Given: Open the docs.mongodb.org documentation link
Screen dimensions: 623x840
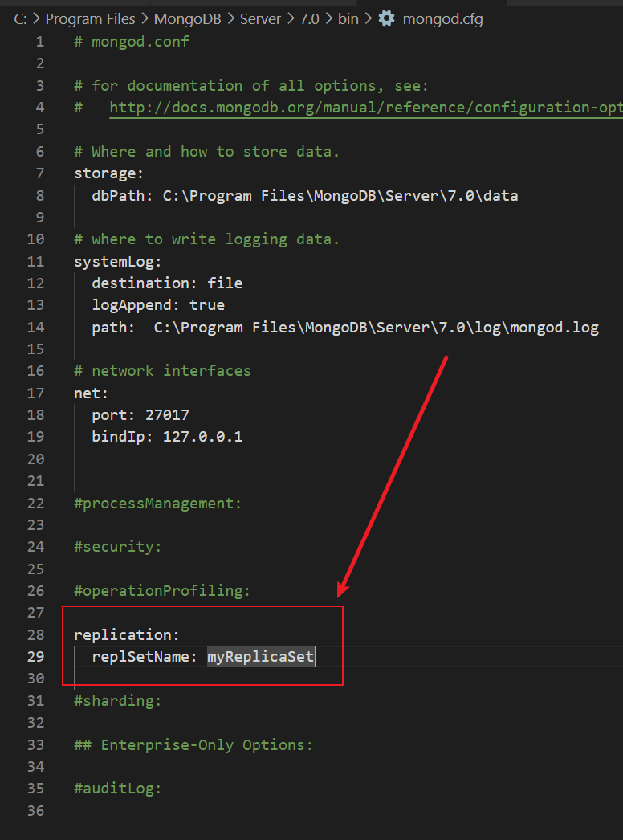Looking at the screenshot, I should coord(366,108).
